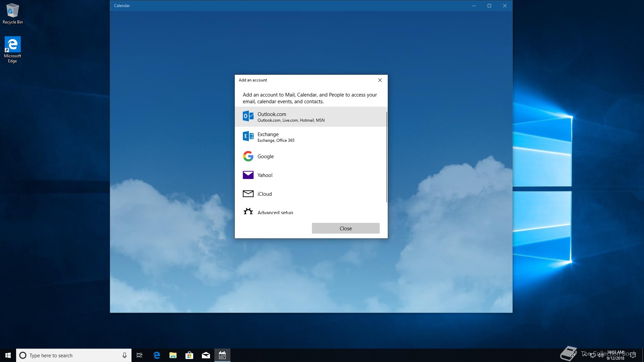Viewport: 644px width, 362px height.
Task: Click the Close button in the dialog
Action: [345, 228]
